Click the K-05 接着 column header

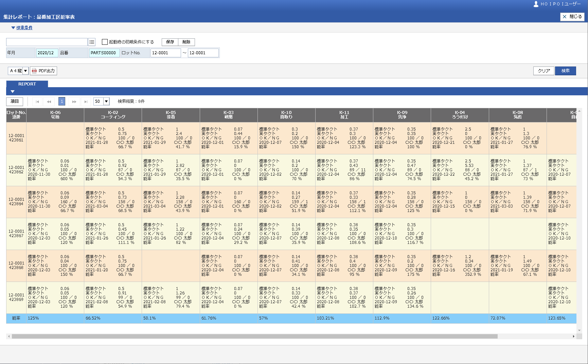click(171, 115)
